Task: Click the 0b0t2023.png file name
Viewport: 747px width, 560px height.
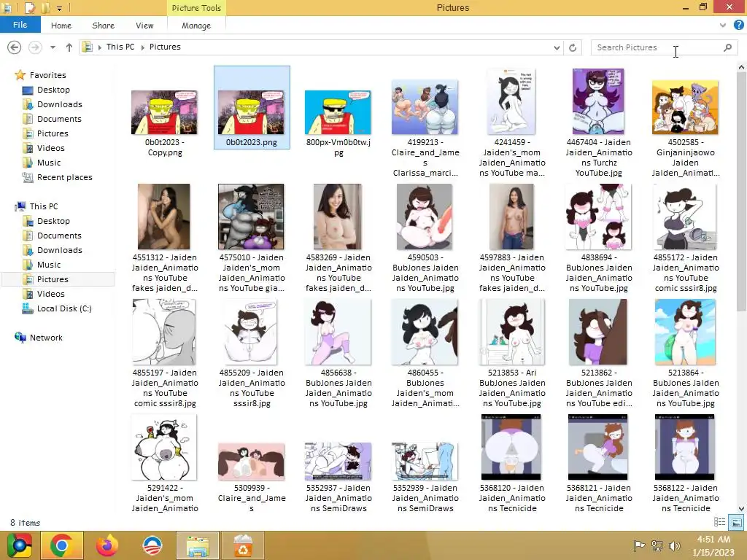Action: [x=252, y=142]
